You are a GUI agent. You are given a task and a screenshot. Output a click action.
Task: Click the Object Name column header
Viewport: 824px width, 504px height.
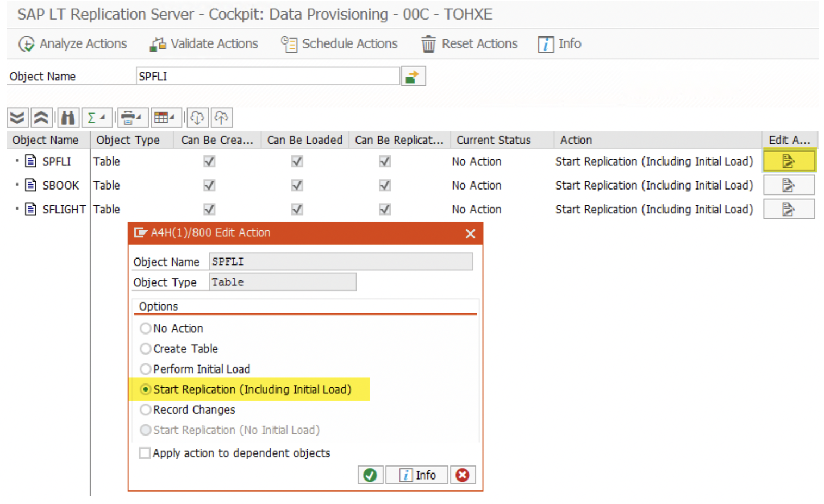click(48, 140)
